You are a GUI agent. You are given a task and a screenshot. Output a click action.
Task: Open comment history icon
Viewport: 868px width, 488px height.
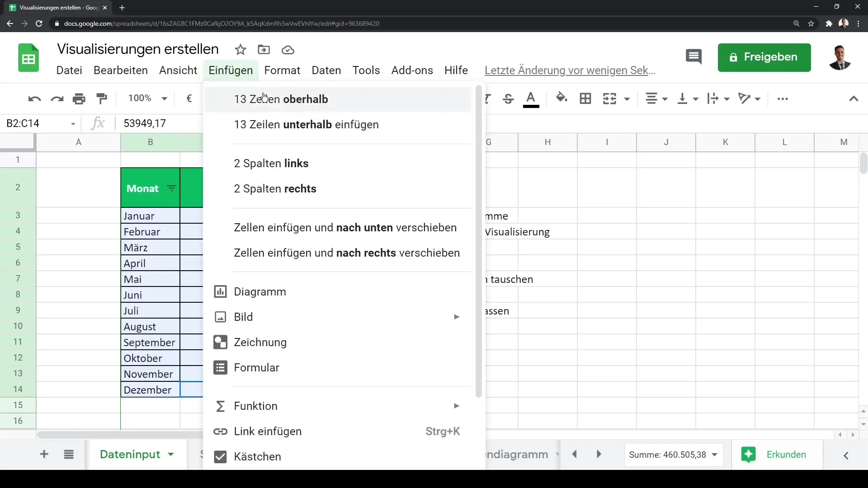click(693, 57)
